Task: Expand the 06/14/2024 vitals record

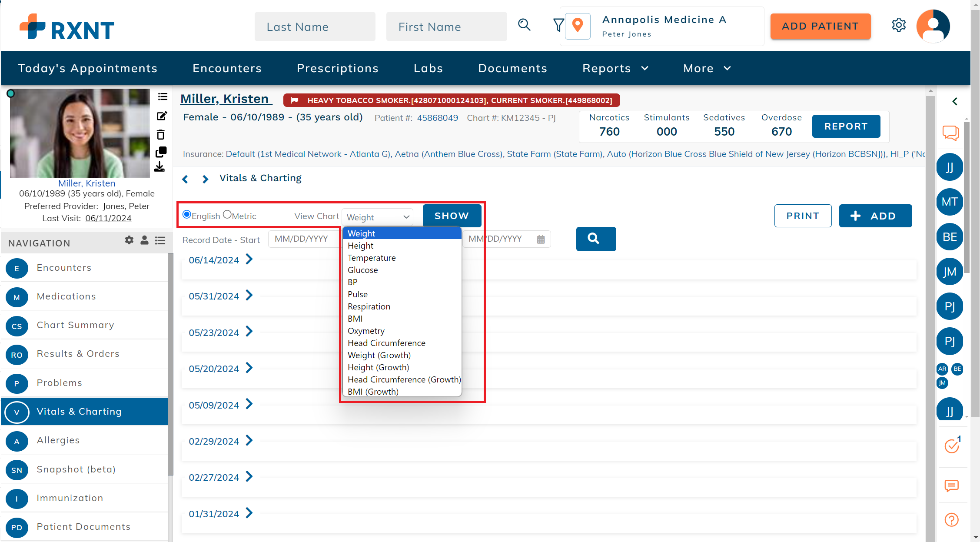Action: click(x=249, y=259)
